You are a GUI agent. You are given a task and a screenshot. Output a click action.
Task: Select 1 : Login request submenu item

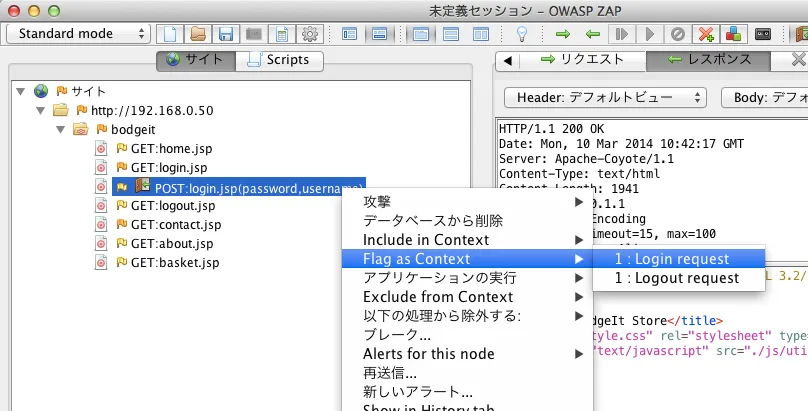point(679,259)
